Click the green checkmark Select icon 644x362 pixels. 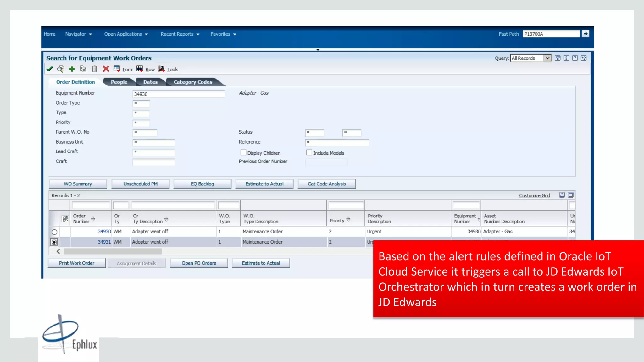click(x=50, y=69)
